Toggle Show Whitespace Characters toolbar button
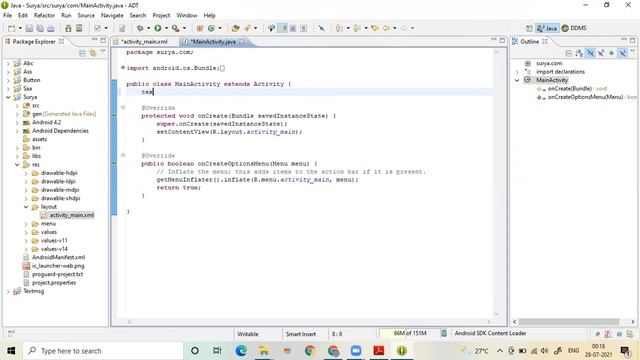Screen dimensions: 640x360 point(303,28)
